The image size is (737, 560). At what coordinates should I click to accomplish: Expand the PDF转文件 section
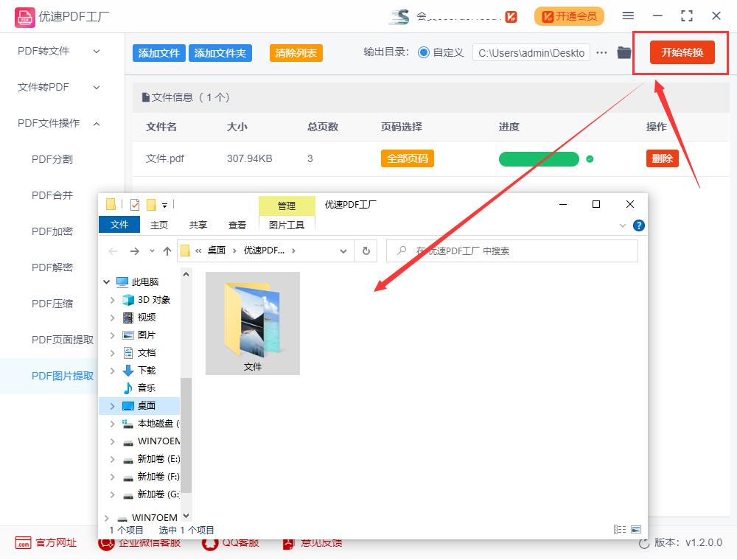pyautogui.click(x=55, y=51)
